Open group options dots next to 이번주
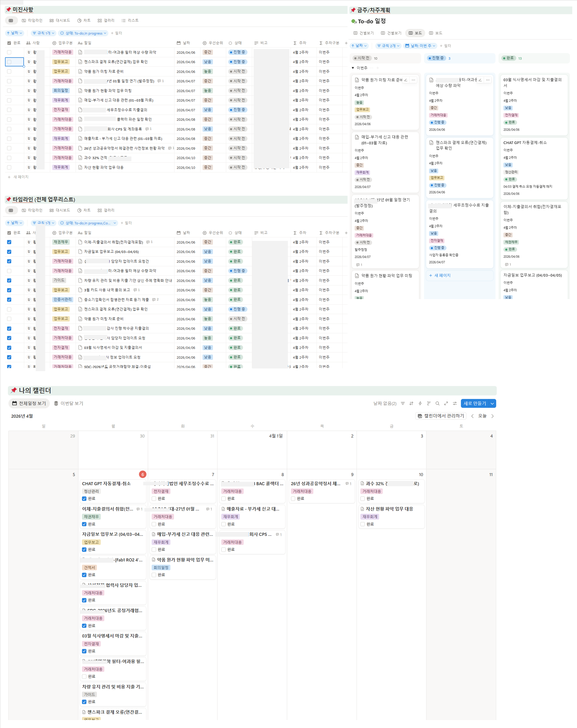Viewport: 577px width, 728px height. (371, 68)
